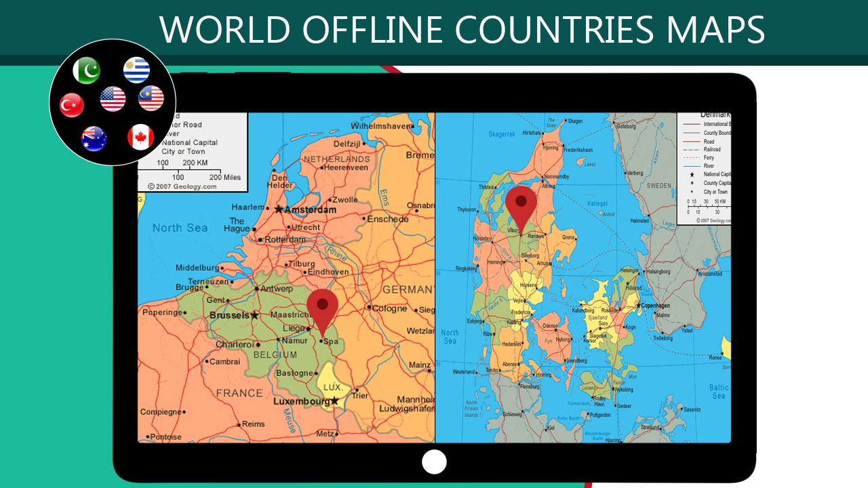Screen dimensions: 868x488
Task: Select the Odense label on Denmark map
Action: [x=549, y=326]
